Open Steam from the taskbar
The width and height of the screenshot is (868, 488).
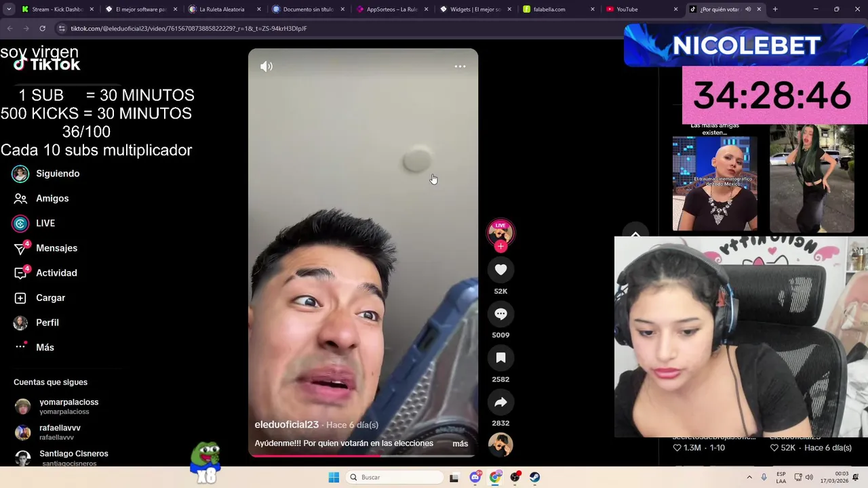535,477
